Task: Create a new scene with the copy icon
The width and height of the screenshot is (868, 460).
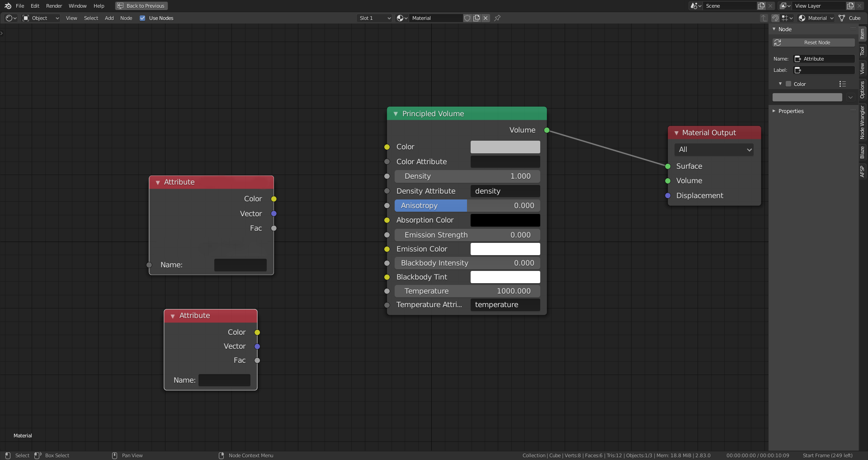Action: [x=761, y=6]
